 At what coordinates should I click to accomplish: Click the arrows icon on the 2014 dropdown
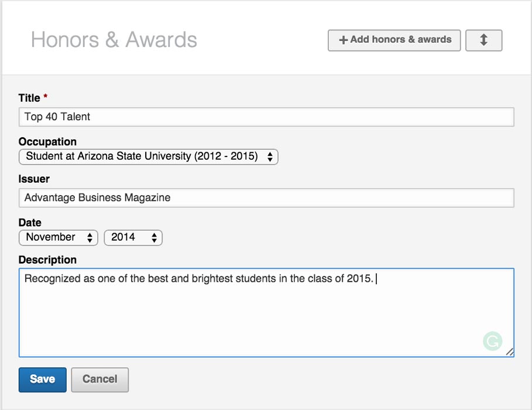point(153,237)
